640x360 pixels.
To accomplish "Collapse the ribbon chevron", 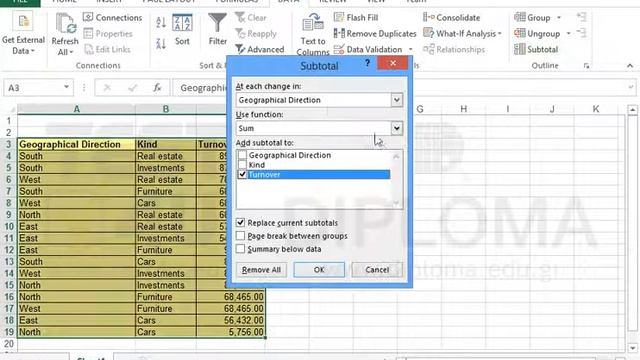I will (630, 65).
